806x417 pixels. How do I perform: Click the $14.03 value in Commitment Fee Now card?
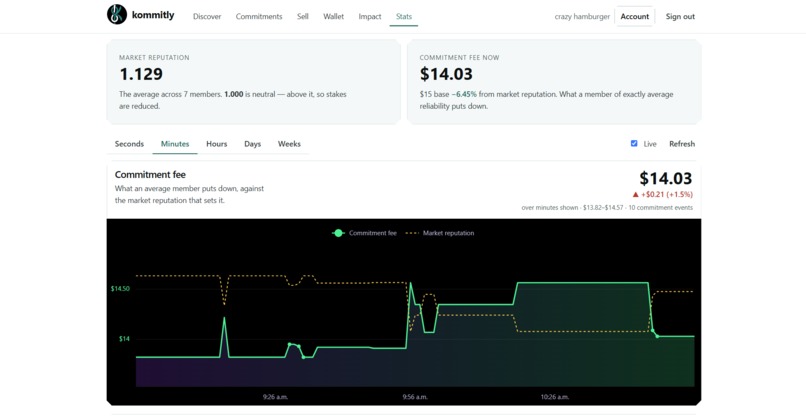point(446,74)
